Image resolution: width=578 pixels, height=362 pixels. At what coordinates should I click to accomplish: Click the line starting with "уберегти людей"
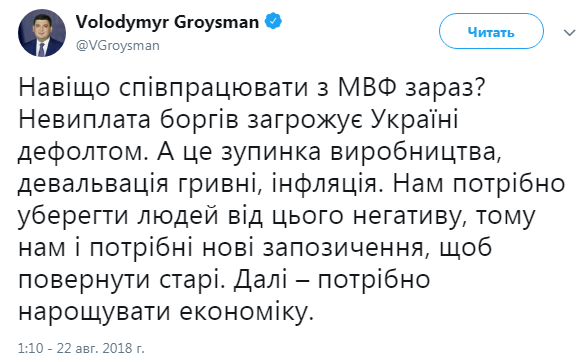pyautogui.click(x=276, y=217)
